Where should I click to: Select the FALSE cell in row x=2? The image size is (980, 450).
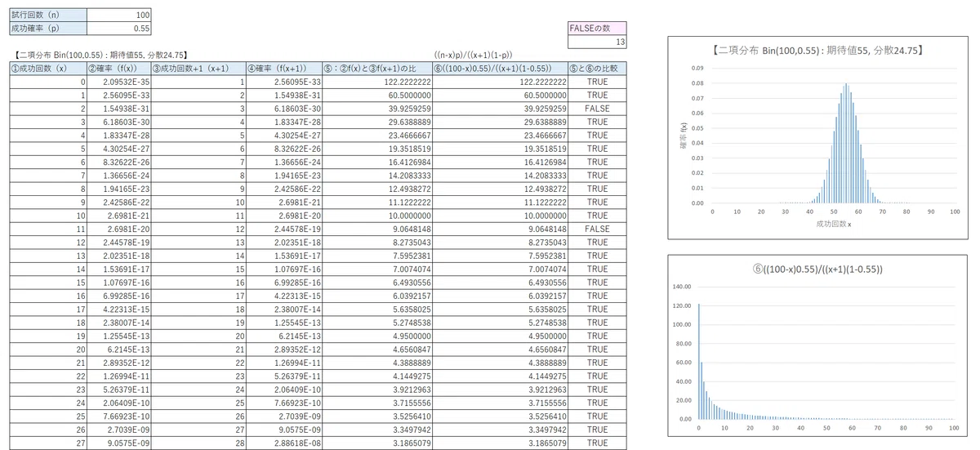(597, 109)
